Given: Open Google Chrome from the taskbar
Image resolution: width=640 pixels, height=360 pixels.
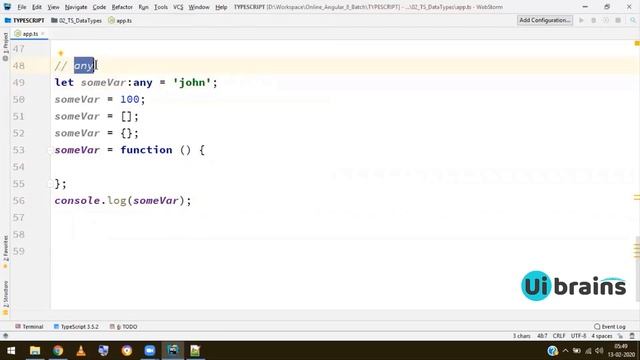Looking at the screenshot, I should [58, 351].
